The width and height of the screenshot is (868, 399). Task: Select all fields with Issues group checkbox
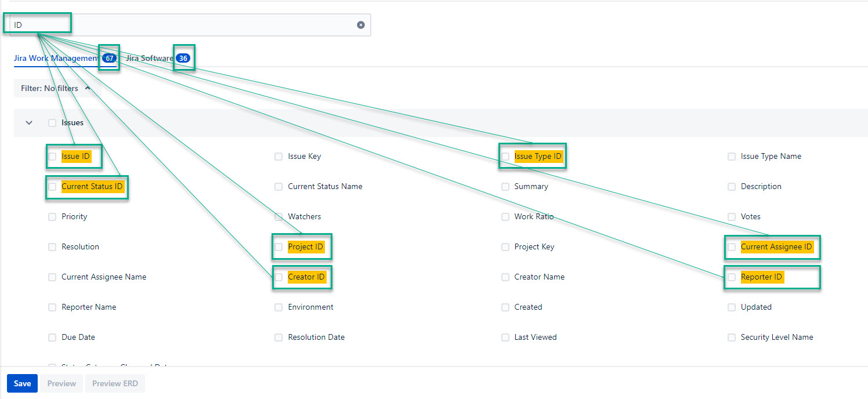[52, 123]
